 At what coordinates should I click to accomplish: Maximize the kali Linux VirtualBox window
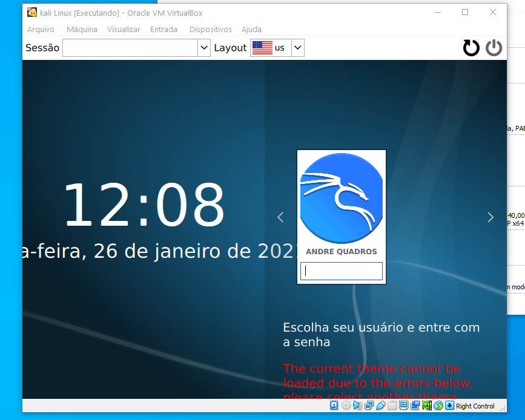pyautogui.click(x=465, y=12)
